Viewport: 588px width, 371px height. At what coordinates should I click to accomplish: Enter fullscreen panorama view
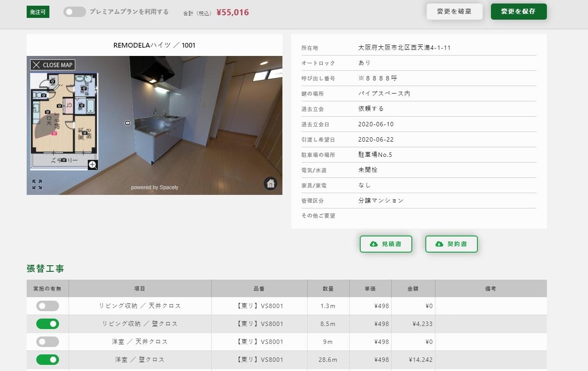[x=37, y=184]
